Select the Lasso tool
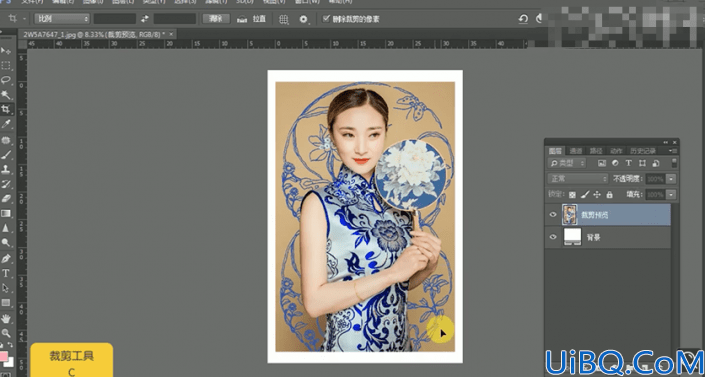The width and height of the screenshot is (705, 377). pos(6,80)
